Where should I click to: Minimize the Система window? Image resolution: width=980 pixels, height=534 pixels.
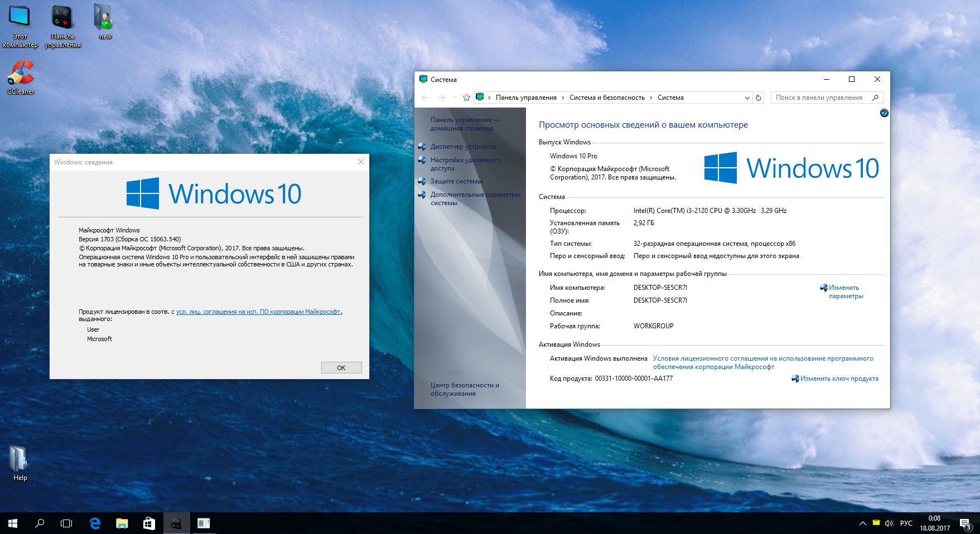pyautogui.click(x=826, y=79)
